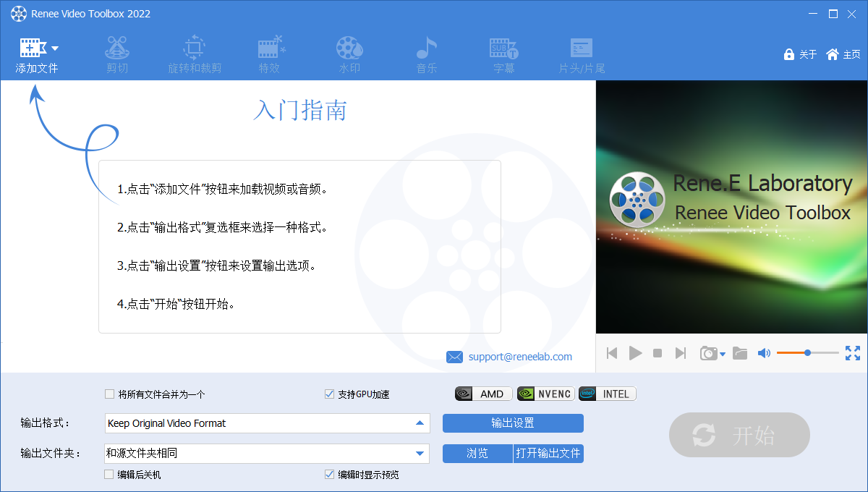Screen dimensions: 868x492
Task: Expand the 输出文件夹 dropdown
Action: tap(420, 454)
